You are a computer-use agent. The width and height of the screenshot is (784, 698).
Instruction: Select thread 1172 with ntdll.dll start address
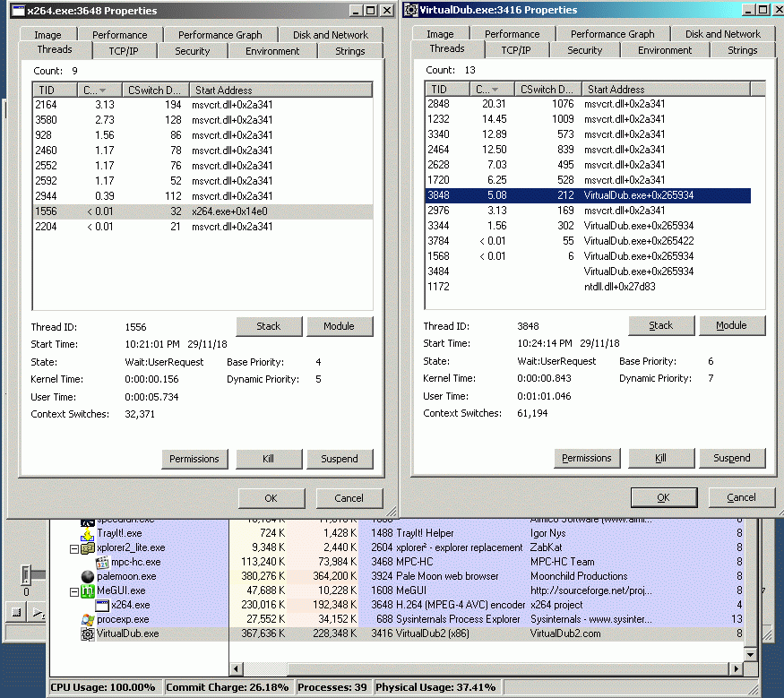click(588, 287)
